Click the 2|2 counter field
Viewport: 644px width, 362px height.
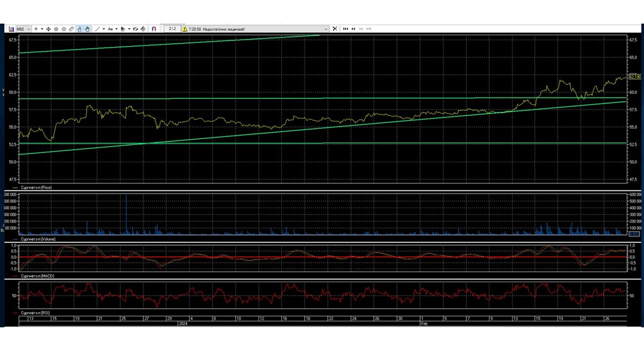click(172, 29)
